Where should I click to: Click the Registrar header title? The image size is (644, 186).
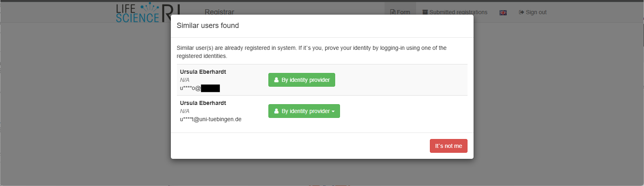tap(219, 12)
